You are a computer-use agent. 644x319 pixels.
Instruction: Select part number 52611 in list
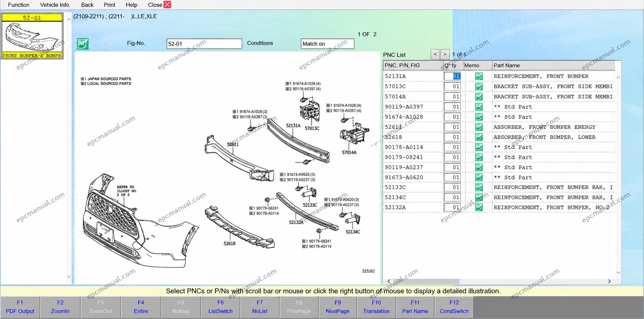(x=394, y=127)
